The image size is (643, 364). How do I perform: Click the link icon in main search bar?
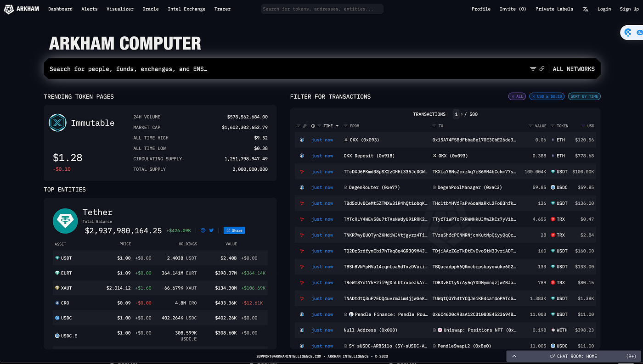click(542, 69)
